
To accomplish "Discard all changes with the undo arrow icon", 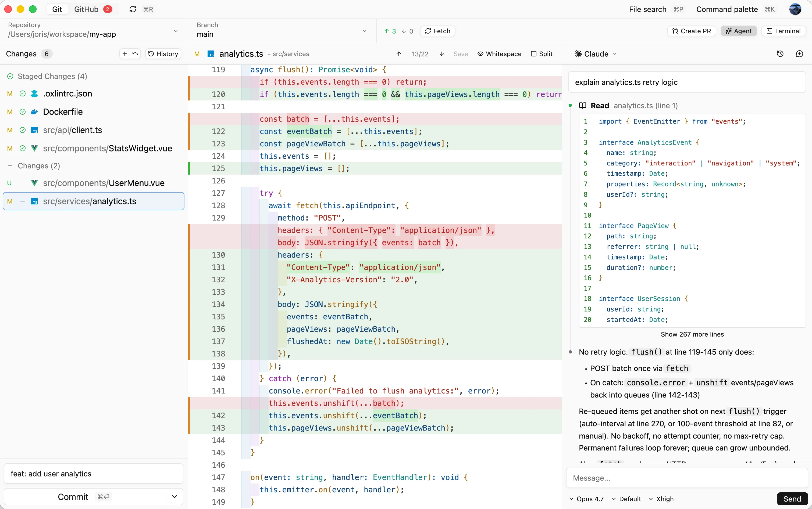I will click(x=135, y=54).
